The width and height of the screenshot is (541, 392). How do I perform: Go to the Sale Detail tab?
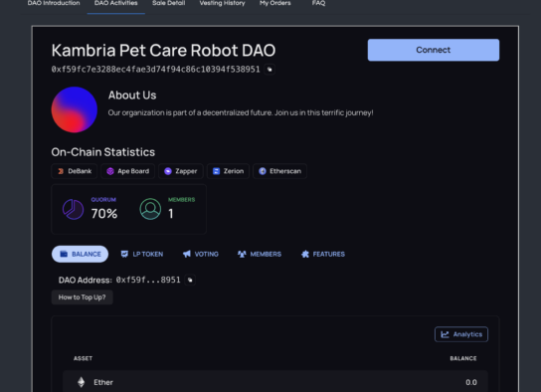[x=169, y=3]
